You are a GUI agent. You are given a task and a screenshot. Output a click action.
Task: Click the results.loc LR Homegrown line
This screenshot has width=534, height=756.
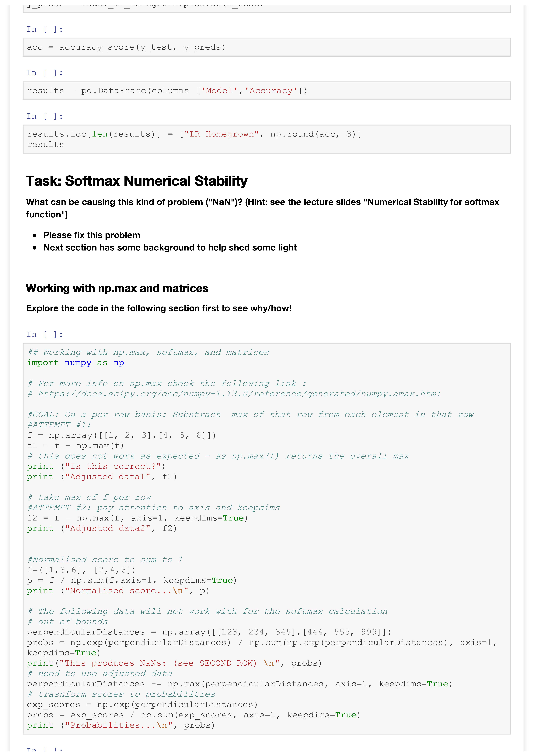(x=194, y=134)
